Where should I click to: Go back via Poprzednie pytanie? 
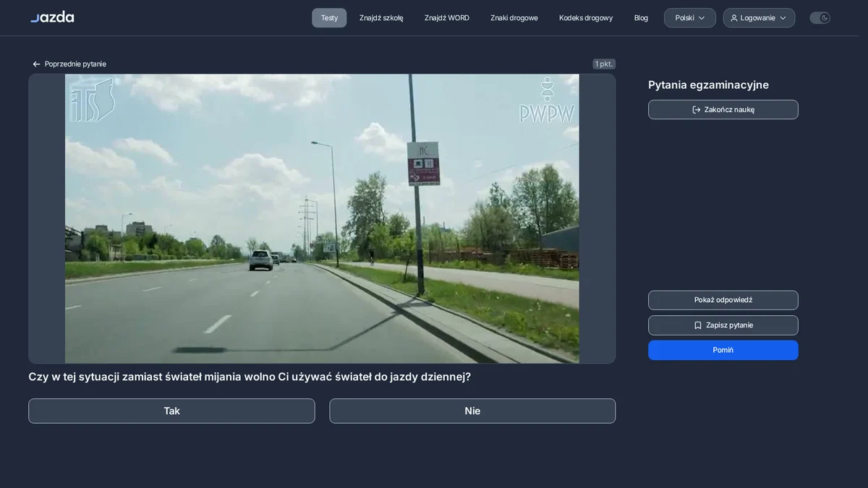(69, 64)
